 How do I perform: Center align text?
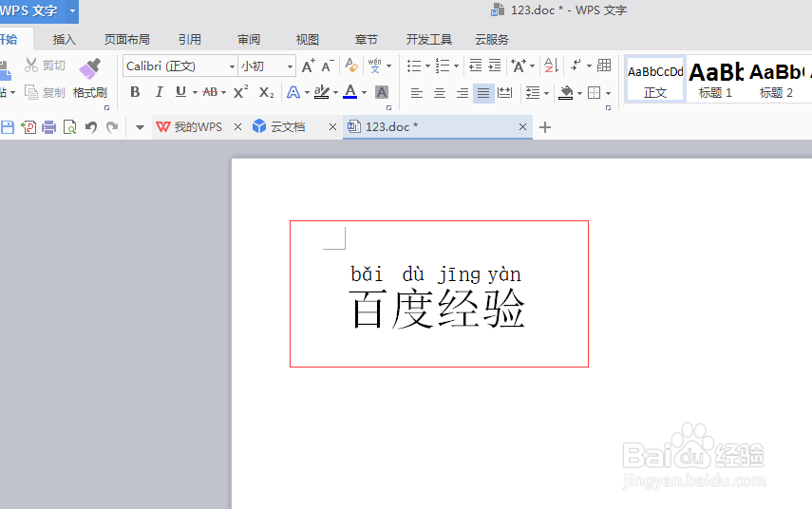click(439, 93)
